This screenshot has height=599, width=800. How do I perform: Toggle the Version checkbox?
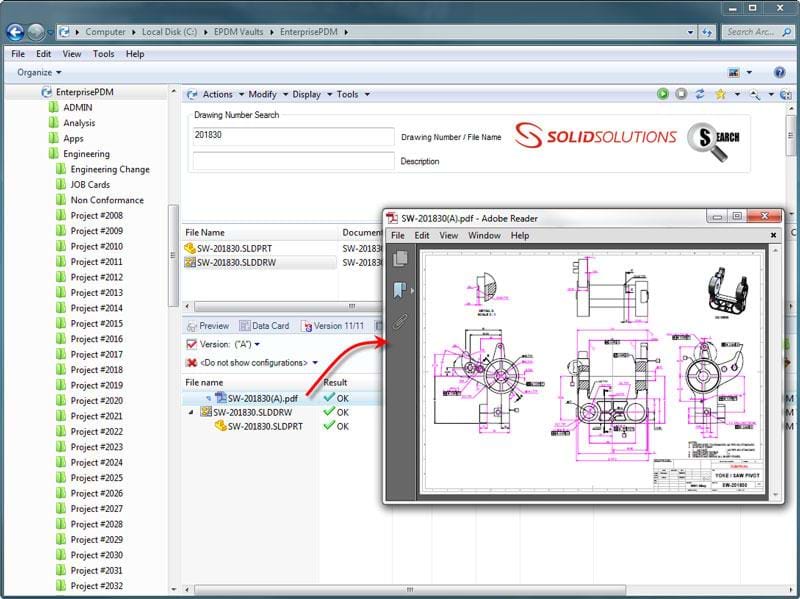point(192,344)
